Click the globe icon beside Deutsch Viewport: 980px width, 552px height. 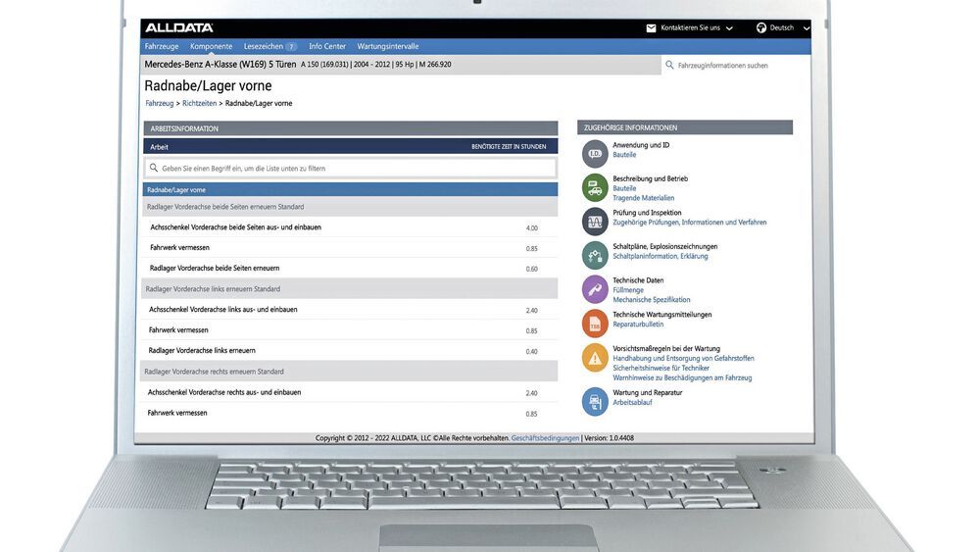tap(761, 27)
